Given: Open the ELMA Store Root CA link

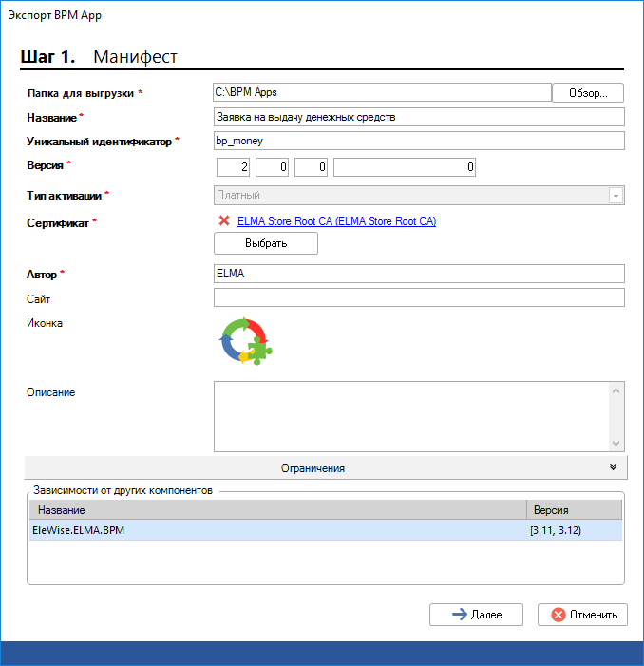Looking at the screenshot, I should [336, 221].
